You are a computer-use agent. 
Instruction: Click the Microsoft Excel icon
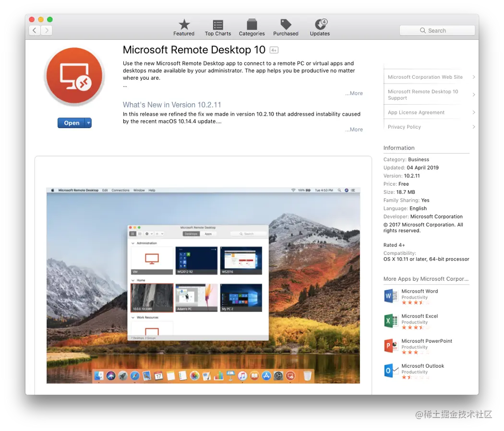point(391,321)
